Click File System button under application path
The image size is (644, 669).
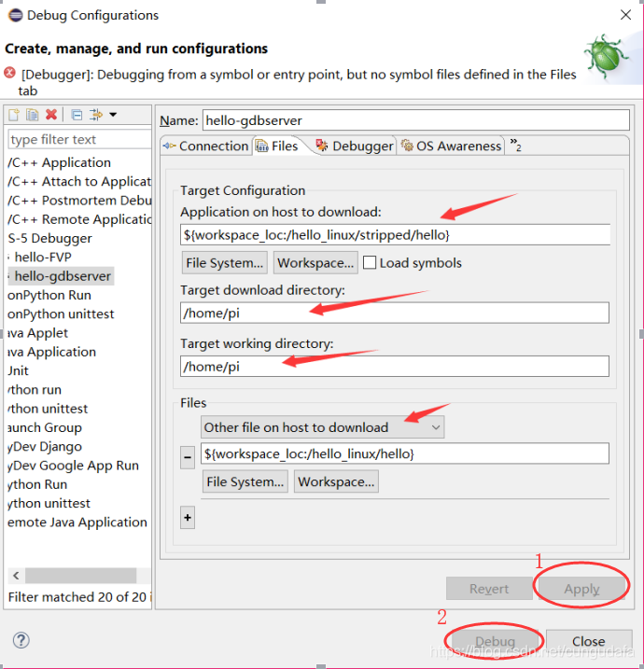pos(225,262)
